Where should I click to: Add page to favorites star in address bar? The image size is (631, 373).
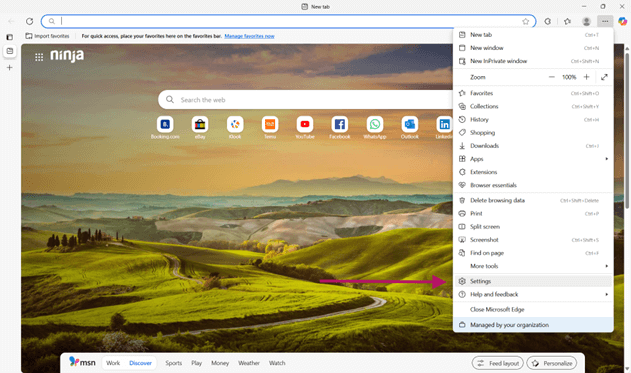(526, 21)
